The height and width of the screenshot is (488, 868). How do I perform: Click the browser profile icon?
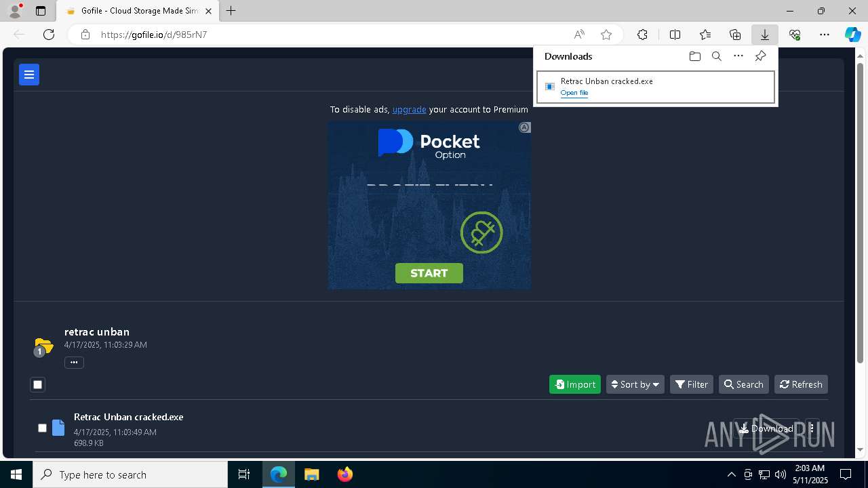click(15, 11)
